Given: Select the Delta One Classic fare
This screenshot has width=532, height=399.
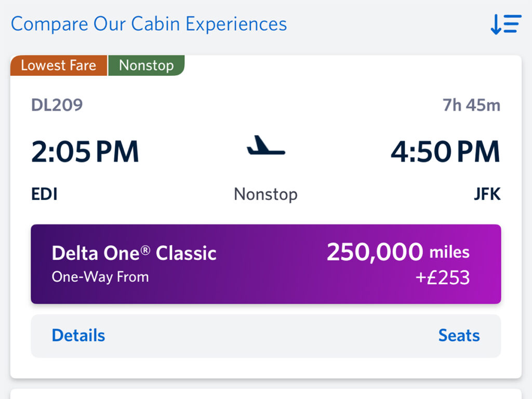Looking at the screenshot, I should pos(266,264).
